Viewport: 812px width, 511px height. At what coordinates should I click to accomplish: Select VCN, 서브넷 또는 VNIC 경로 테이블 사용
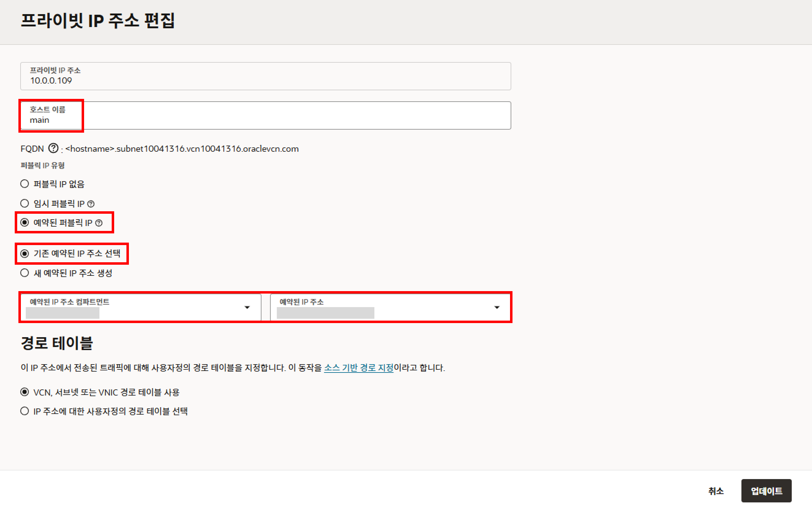pyautogui.click(x=25, y=392)
